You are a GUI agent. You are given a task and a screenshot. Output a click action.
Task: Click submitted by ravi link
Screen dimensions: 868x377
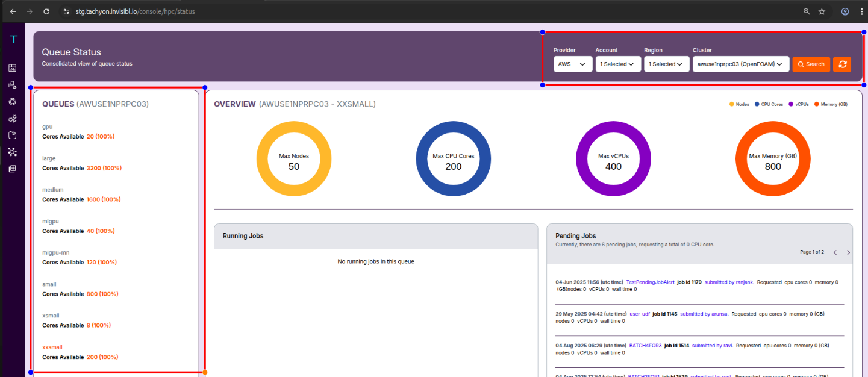pyautogui.click(x=713, y=346)
